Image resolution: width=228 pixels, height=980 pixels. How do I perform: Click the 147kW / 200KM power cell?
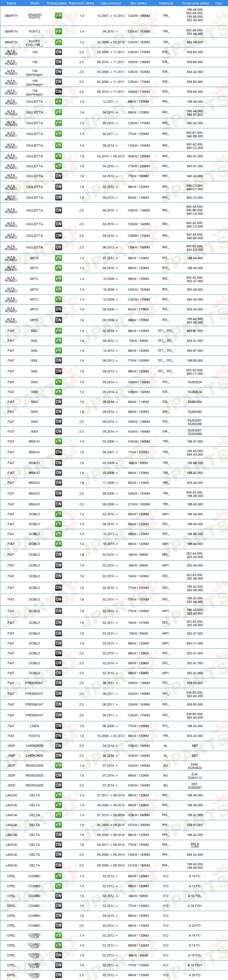(x=138, y=825)
